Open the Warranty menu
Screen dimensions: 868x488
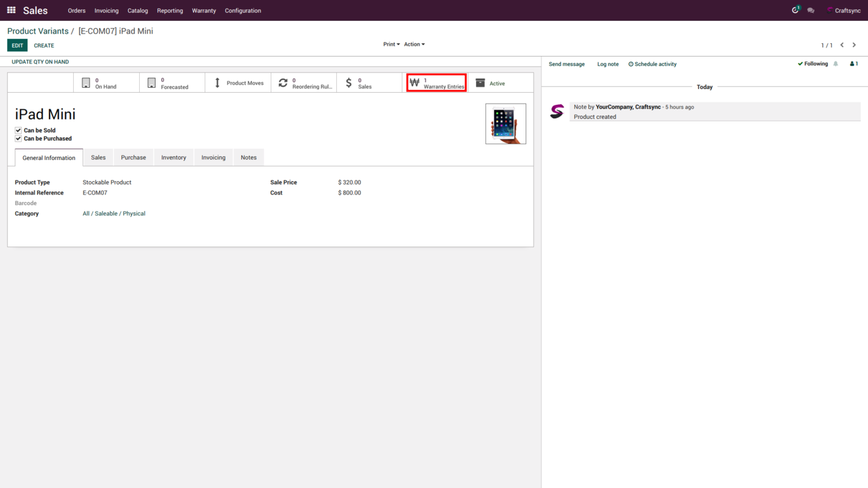pos(204,11)
